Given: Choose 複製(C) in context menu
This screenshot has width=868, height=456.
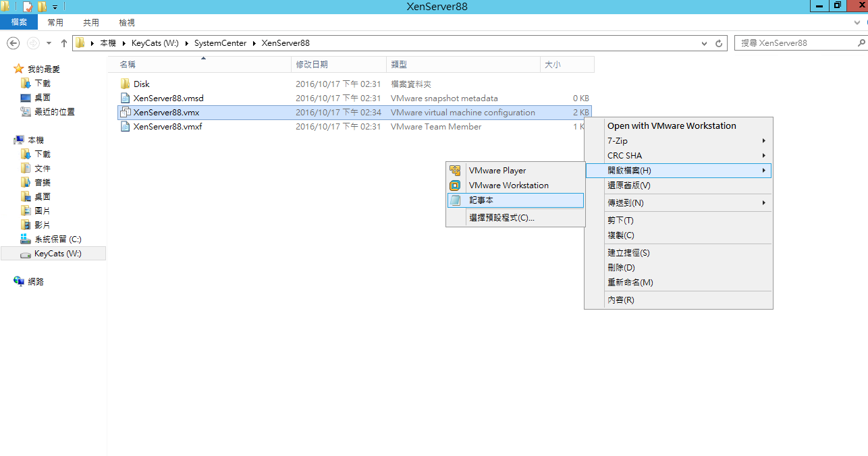Looking at the screenshot, I should coord(678,235).
